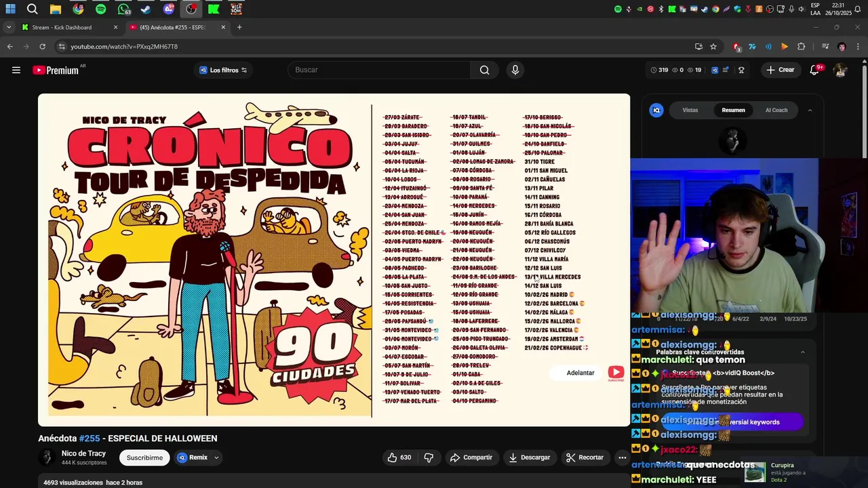Open the Nico de Tracy channel link

point(83,453)
